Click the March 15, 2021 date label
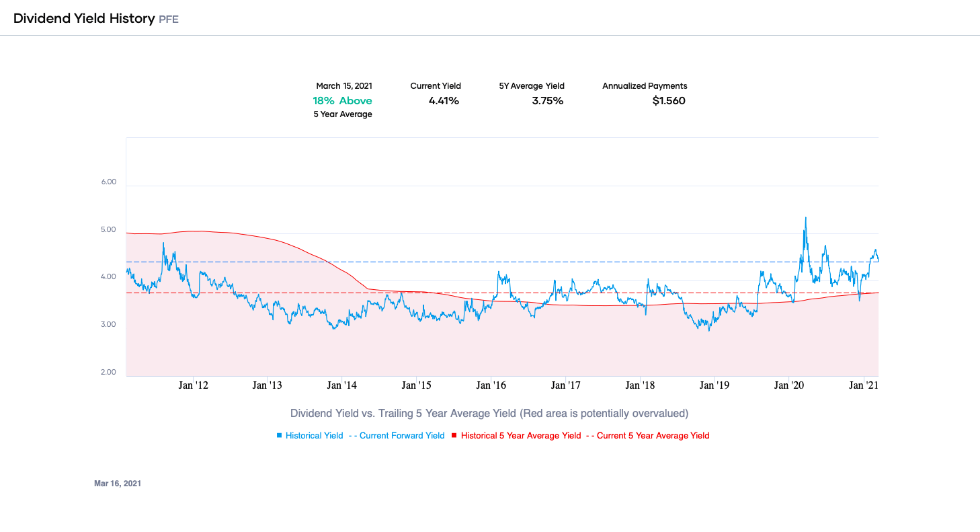Viewport: 980px width, 532px height. 343,85
